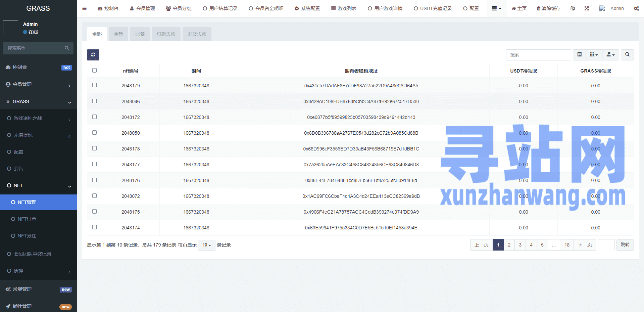The width and height of the screenshot is (644, 312).
Task: Open 会员团队中奖记录 in sidebar
Action: (x=38, y=254)
